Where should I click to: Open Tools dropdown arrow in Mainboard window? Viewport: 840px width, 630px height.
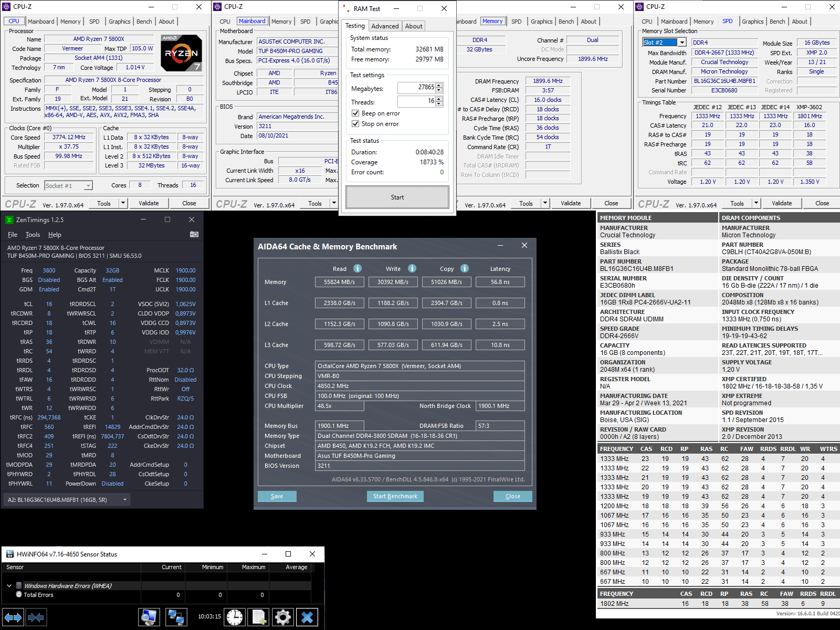(x=334, y=203)
